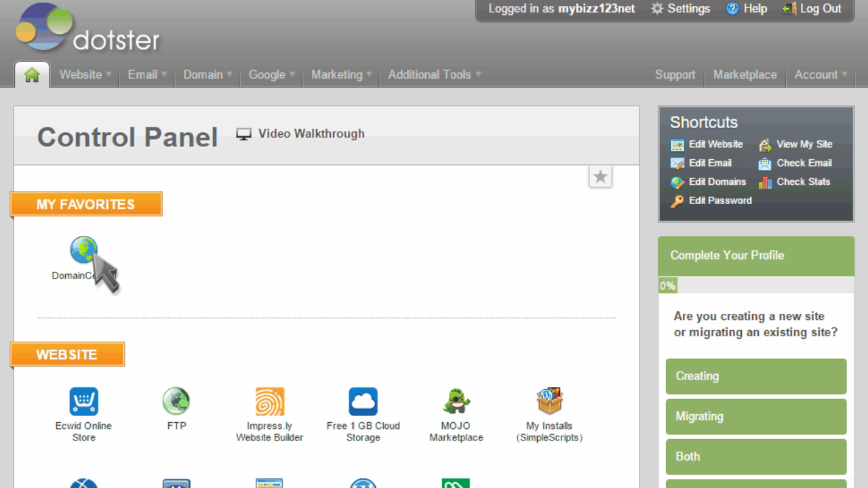Open Free 1 GB Cloud Storage icon
Screen dimensions: 868x488
(x=363, y=401)
